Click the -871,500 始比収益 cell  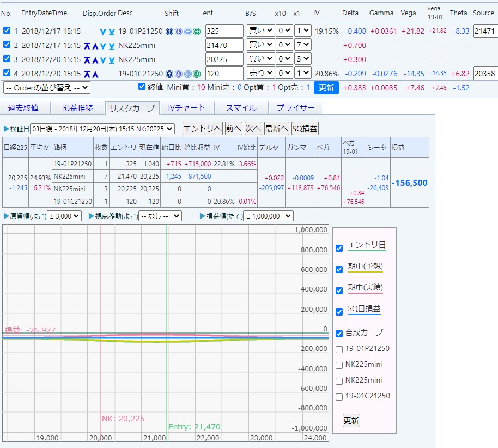[x=198, y=177]
